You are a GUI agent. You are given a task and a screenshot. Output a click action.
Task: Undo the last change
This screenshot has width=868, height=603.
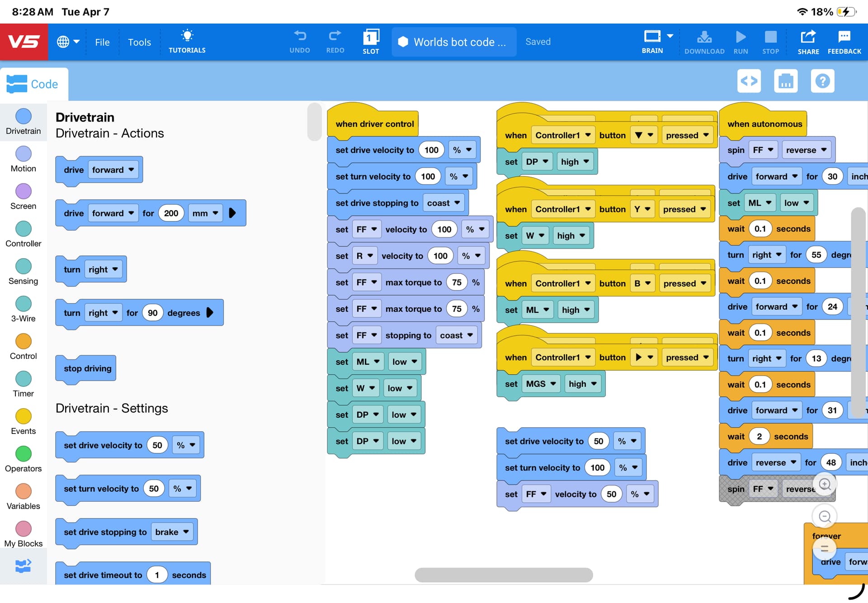(x=300, y=42)
